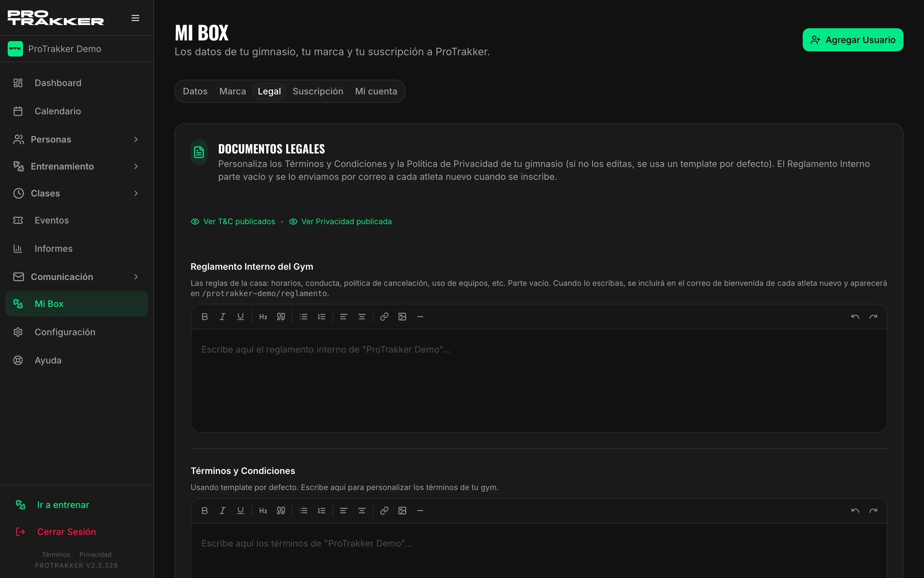The width and height of the screenshot is (924, 578).
Task: Insert an image in the Reglamento Interno editor
Action: (402, 317)
